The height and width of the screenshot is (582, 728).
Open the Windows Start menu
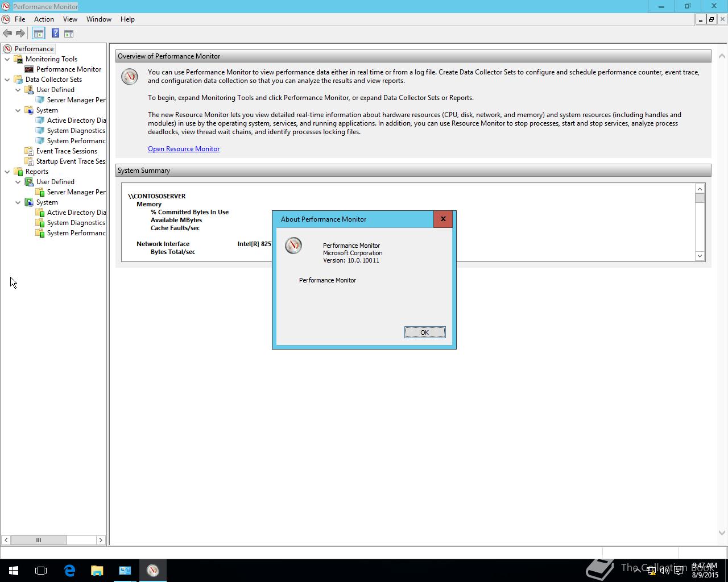14,571
